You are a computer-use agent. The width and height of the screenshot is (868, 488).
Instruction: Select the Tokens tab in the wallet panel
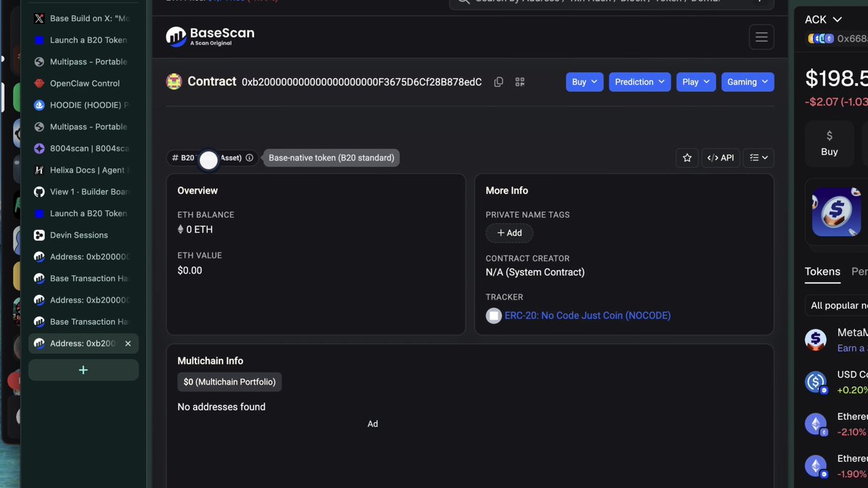click(822, 272)
